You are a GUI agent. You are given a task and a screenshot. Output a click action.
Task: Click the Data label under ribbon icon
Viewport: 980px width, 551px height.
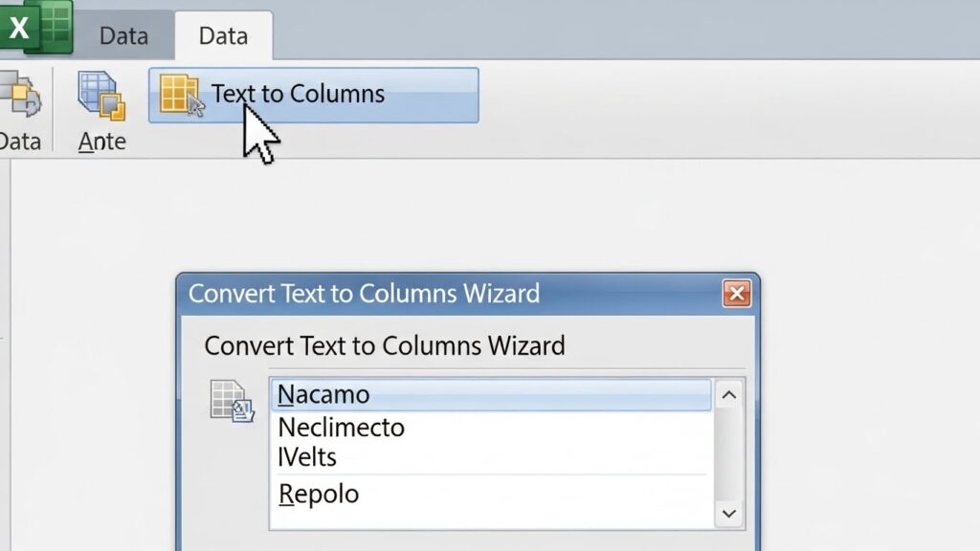[x=20, y=142]
